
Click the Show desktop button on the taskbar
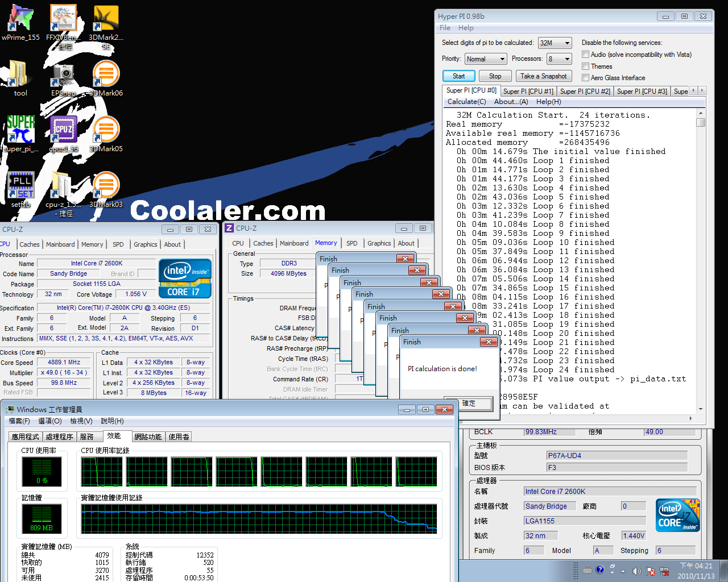click(724, 571)
